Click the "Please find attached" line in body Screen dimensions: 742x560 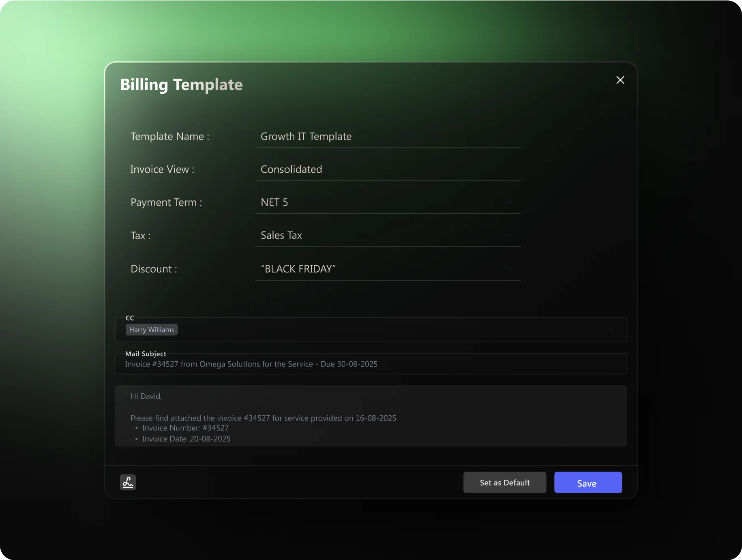[x=263, y=418]
